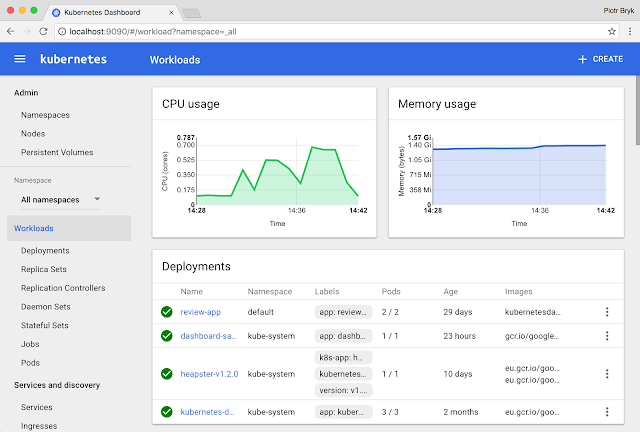Click green status icon for review-app
640x432 pixels.
(167, 312)
